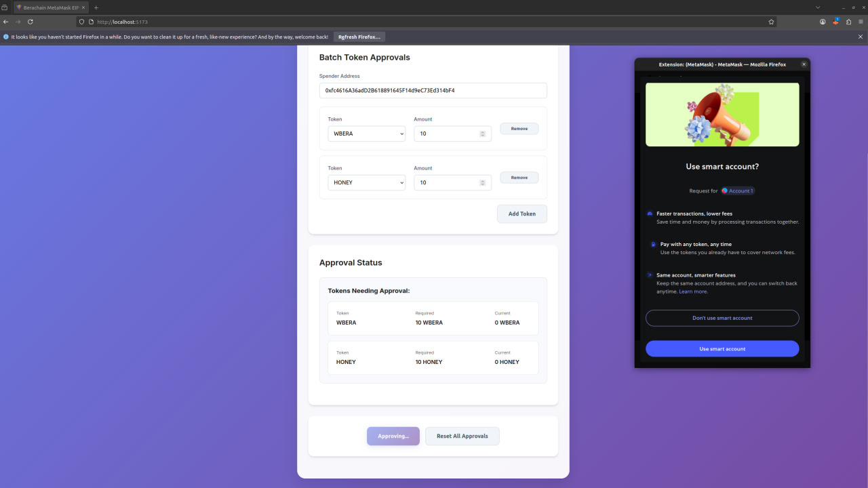Open the MetaMask fox extension icon
The image size is (868, 488).
(836, 22)
